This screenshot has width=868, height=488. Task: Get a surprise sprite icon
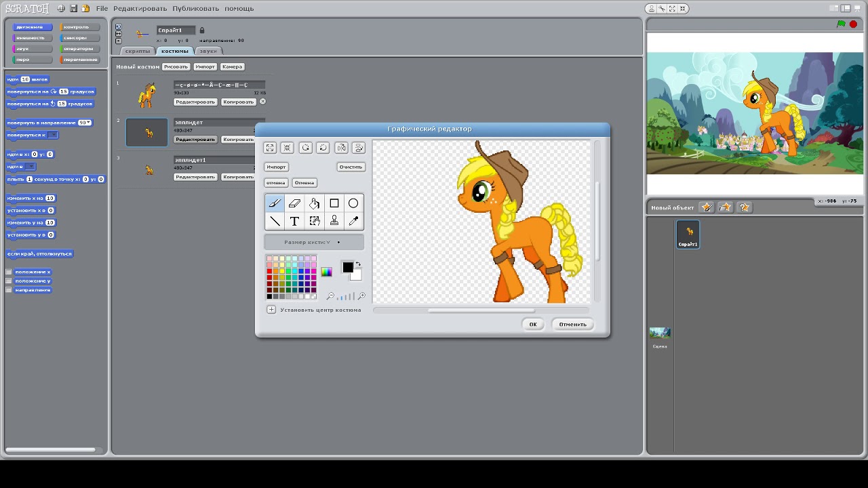click(x=745, y=207)
